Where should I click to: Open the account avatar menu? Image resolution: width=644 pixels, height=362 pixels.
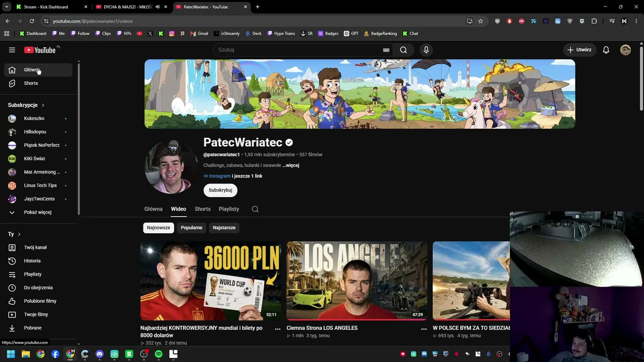625,50
